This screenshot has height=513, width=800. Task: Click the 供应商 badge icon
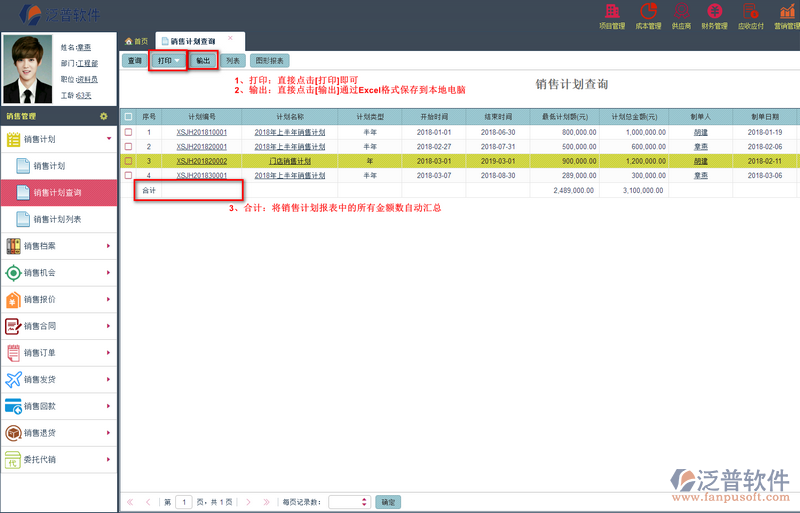tap(681, 13)
